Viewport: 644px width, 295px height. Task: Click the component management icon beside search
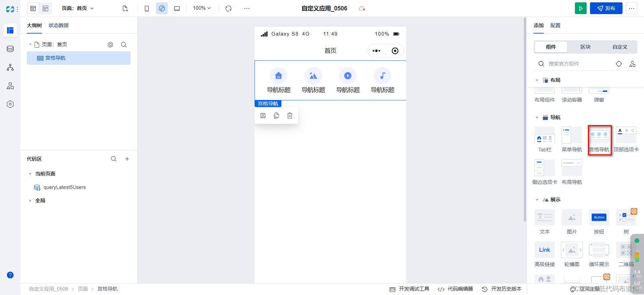click(x=632, y=64)
